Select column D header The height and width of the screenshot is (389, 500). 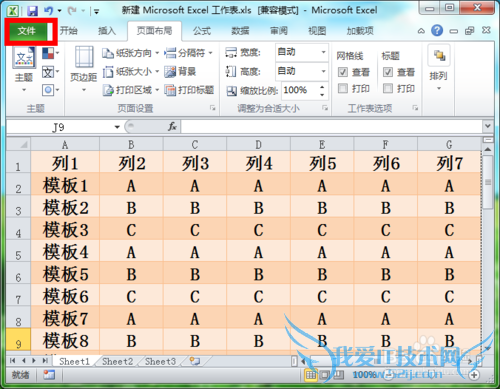pos(258,145)
